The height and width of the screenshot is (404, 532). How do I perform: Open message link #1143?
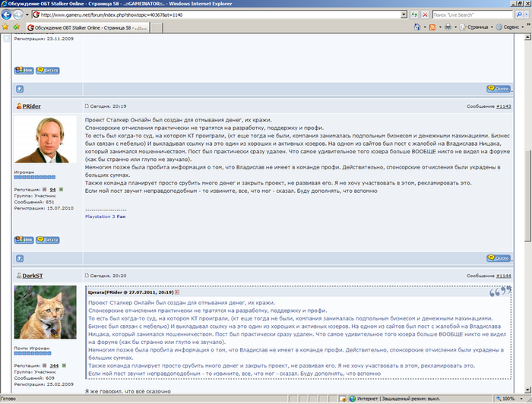[x=504, y=107]
